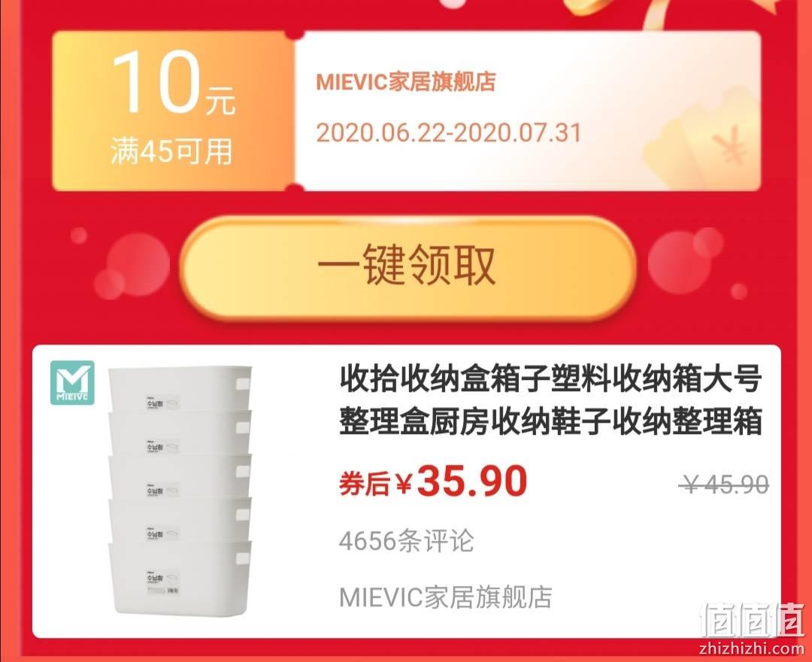The width and height of the screenshot is (812, 662).
Task: Click the 满45可用 coupon condition text
Action: click(171, 152)
